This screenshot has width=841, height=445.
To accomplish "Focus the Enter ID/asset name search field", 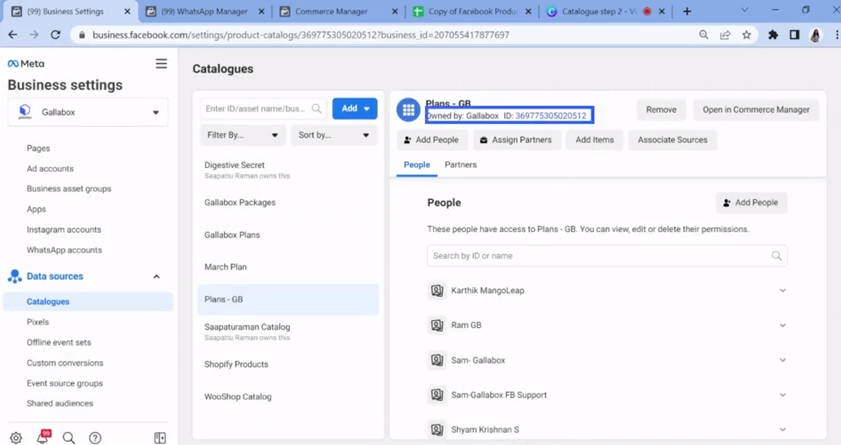I will [263, 109].
